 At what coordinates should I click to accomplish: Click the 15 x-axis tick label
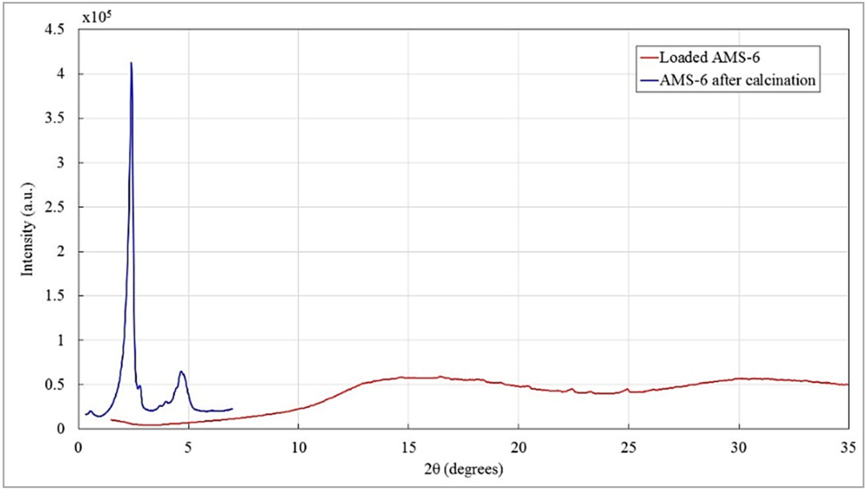pos(409,448)
